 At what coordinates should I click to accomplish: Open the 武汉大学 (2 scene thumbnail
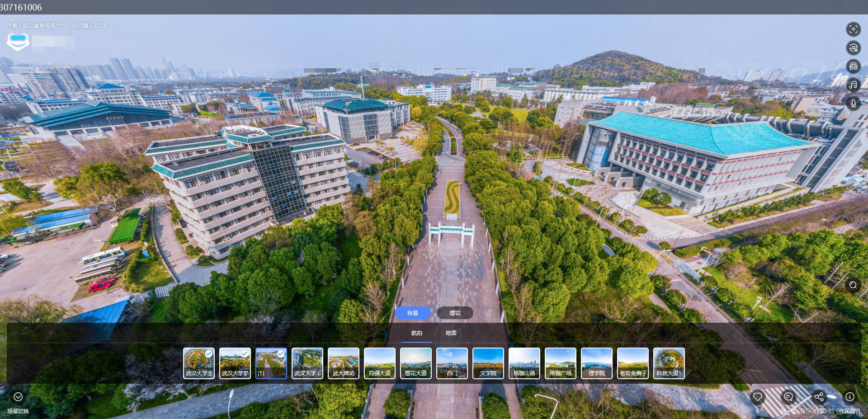point(307,363)
